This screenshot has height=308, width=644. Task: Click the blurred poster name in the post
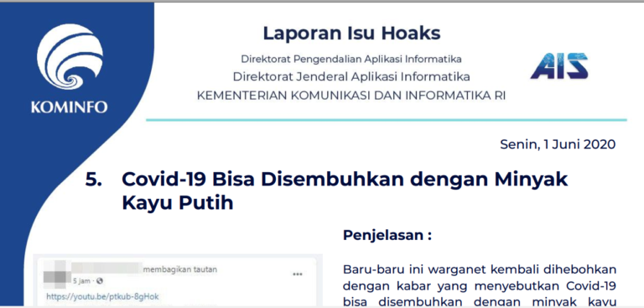pos(106,267)
